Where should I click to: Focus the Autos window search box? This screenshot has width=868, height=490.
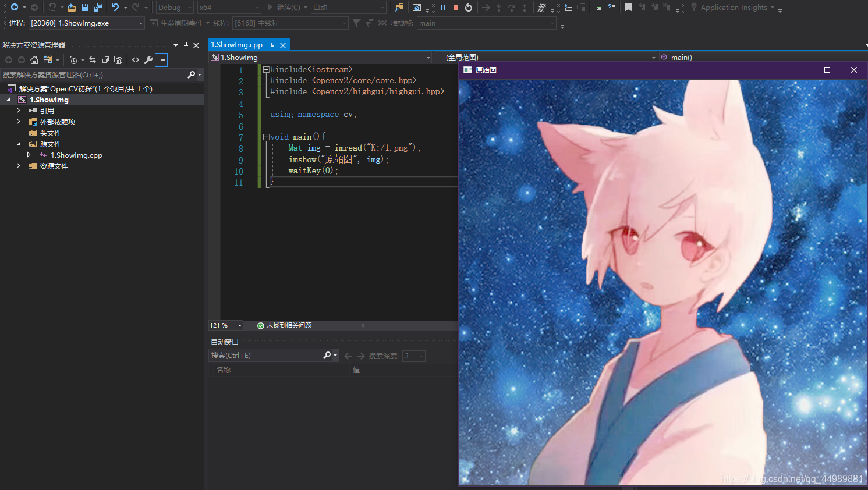coord(266,356)
